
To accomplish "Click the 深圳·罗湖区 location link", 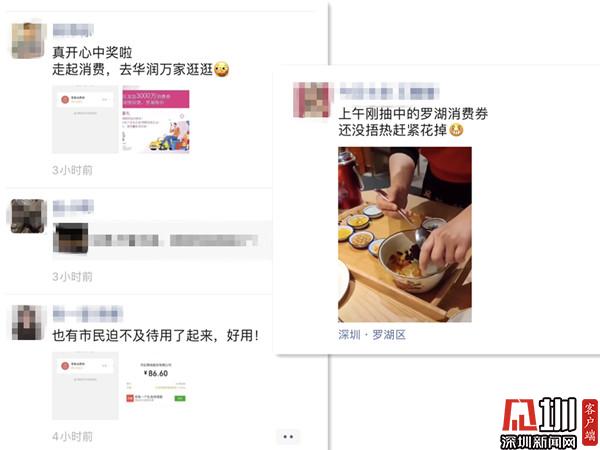I will click(x=372, y=335).
